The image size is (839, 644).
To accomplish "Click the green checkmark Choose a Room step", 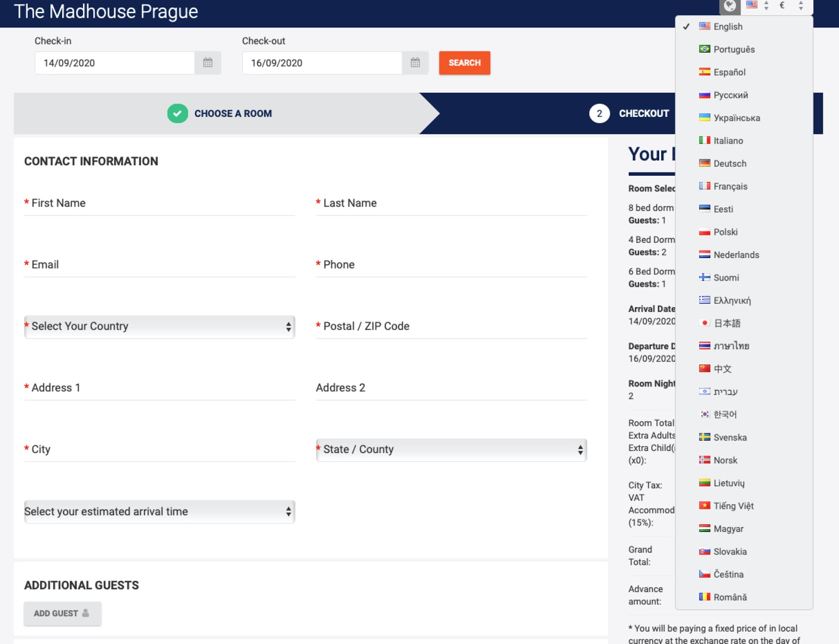I will pos(178,113).
